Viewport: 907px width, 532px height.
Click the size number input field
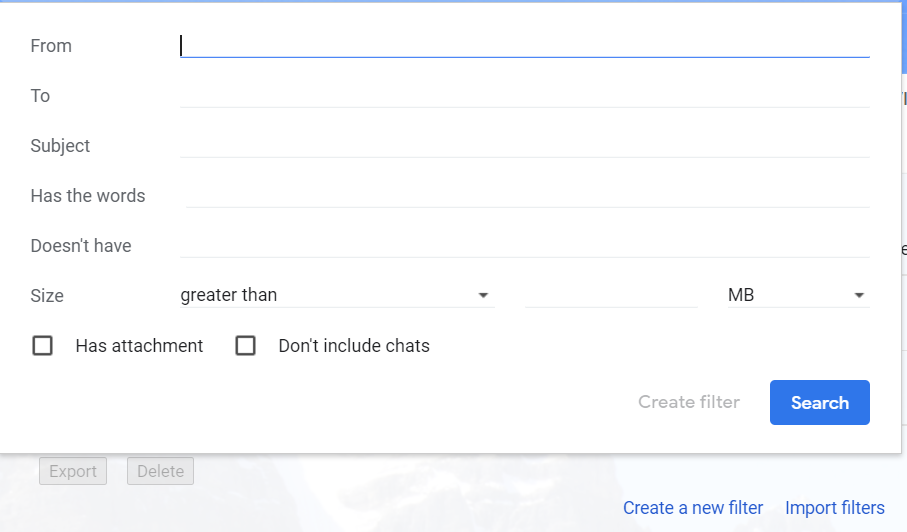(611, 295)
